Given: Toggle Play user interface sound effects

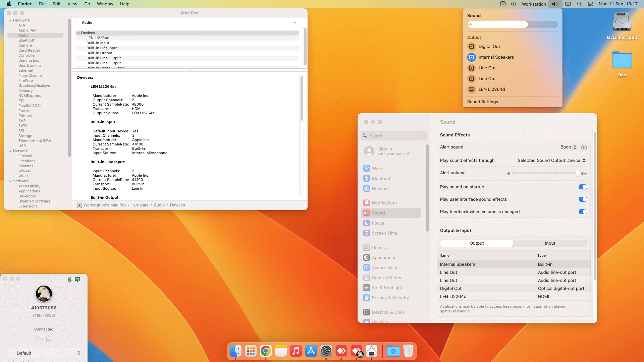Looking at the screenshot, I should tap(583, 199).
